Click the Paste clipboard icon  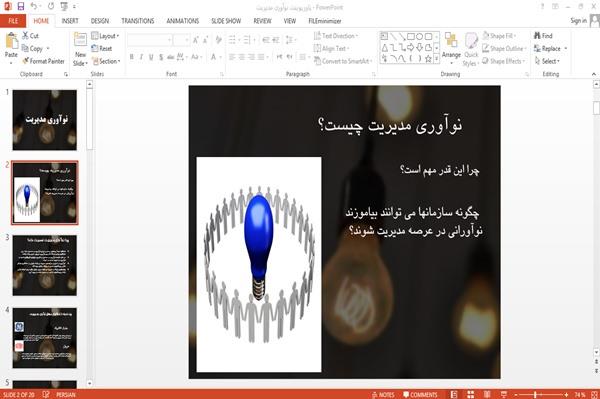tap(11, 41)
